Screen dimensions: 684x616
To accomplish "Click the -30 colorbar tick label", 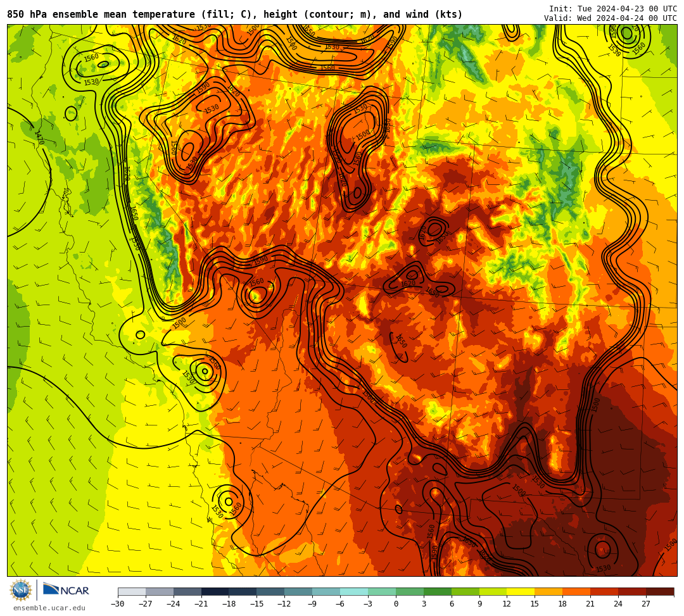I will [118, 604].
